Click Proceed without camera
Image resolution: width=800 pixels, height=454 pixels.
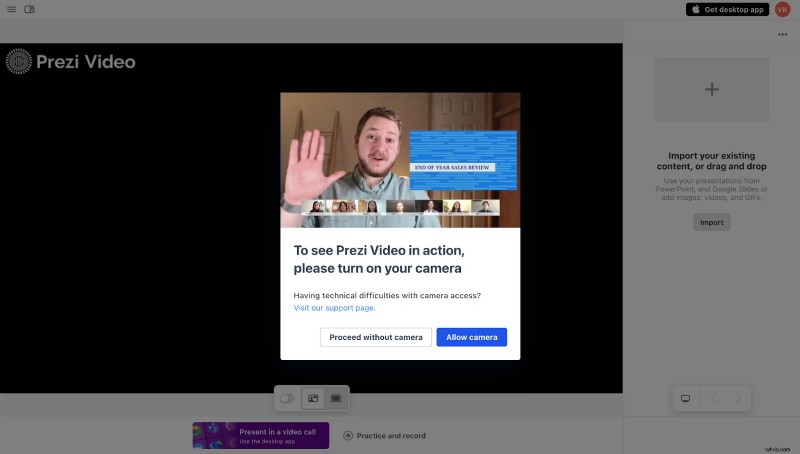click(376, 337)
